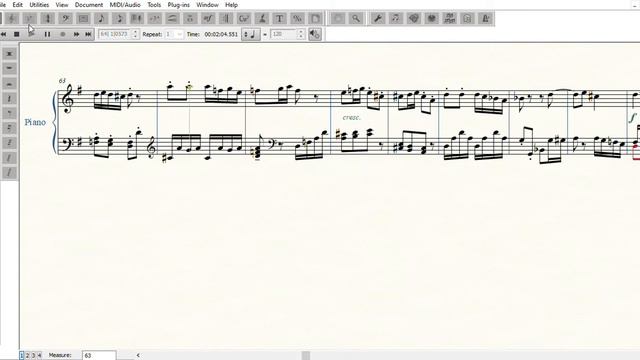Screen dimensions: 640x360
Task: Open the Tools menu
Action: point(154,5)
